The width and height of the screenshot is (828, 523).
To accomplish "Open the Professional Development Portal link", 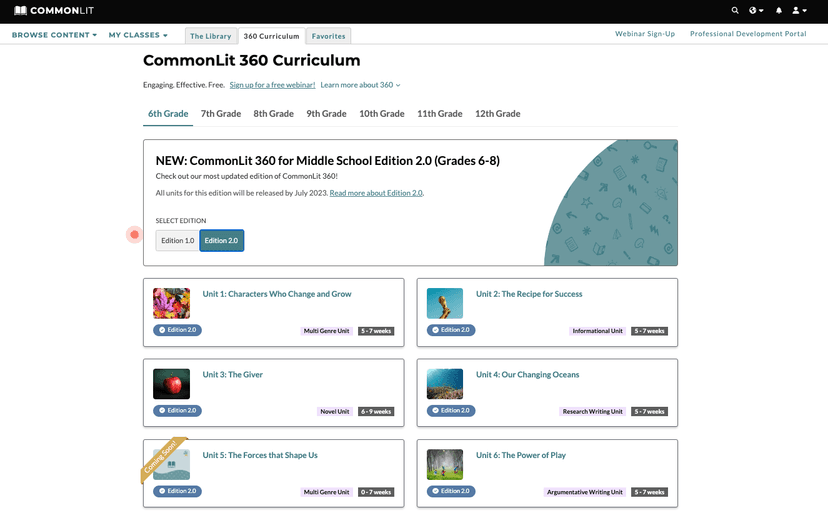I will coord(748,34).
